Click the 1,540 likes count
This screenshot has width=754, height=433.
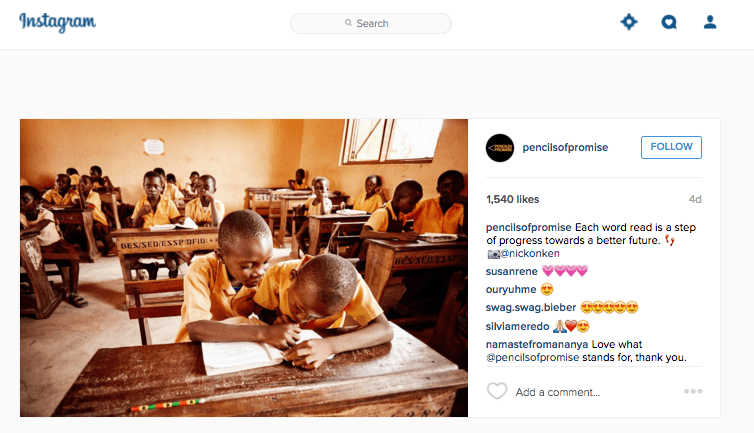pyautogui.click(x=513, y=199)
